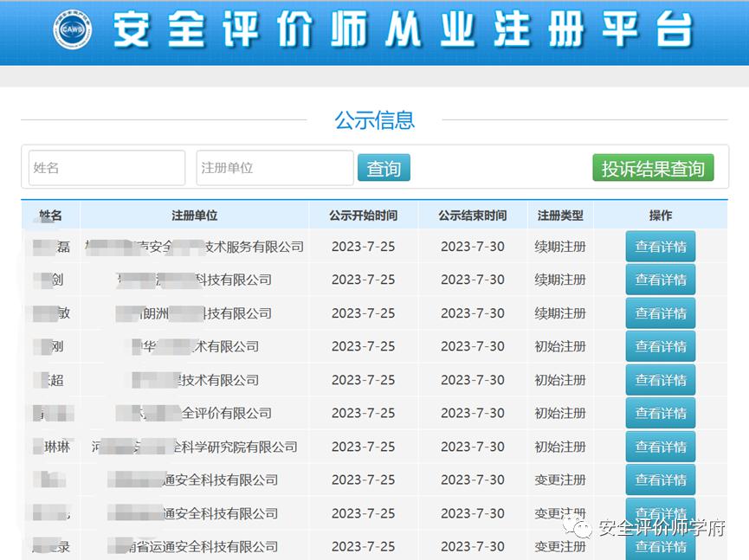Click the 注册单位 registration unit input field
The height and width of the screenshot is (560, 749).
(x=274, y=167)
